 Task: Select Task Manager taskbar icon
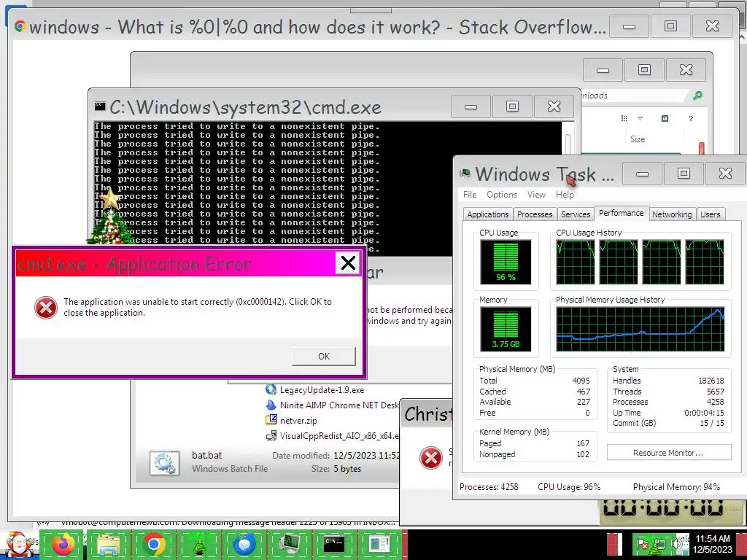[290, 544]
